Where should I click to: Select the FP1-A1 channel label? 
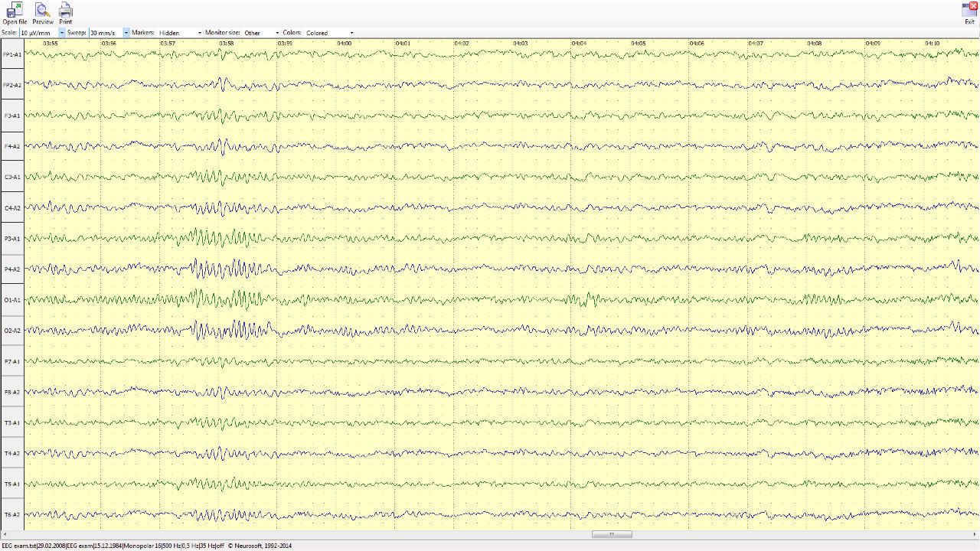12,54
